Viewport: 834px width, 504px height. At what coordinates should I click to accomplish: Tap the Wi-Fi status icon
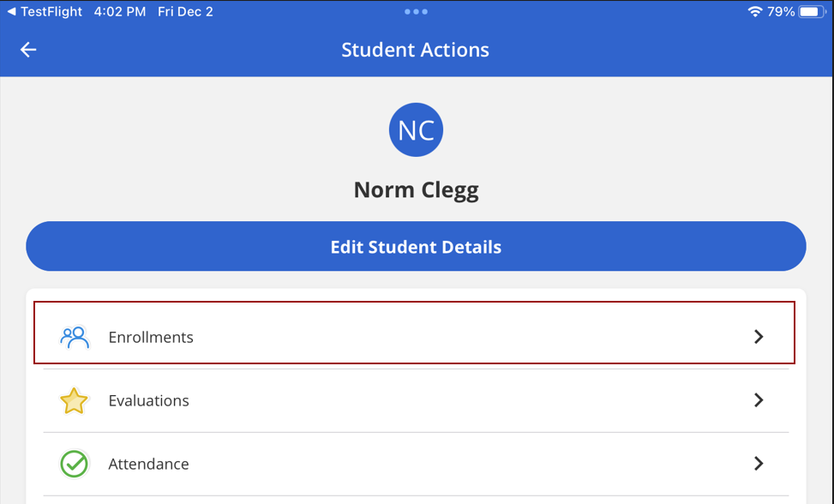click(755, 12)
